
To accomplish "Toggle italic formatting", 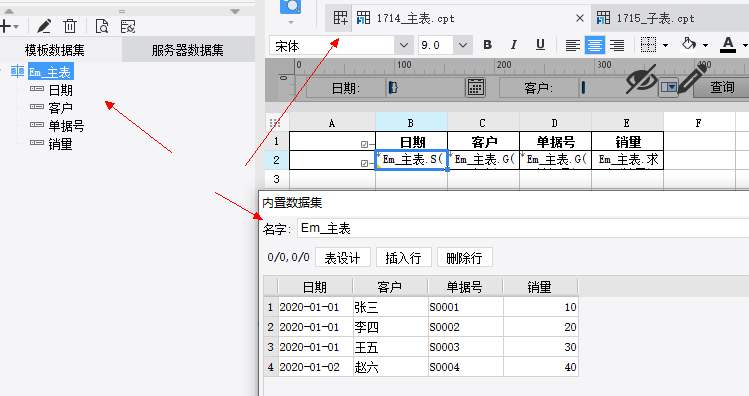I will [x=514, y=45].
